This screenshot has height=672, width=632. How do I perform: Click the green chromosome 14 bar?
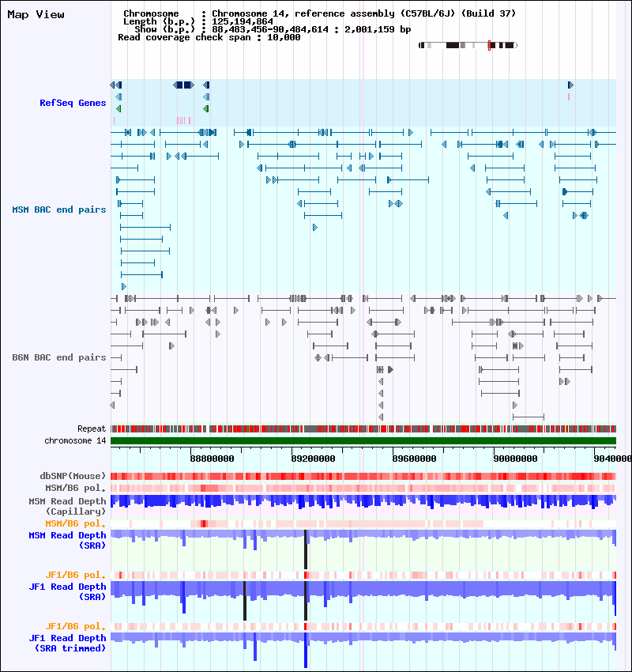pyautogui.click(x=363, y=440)
